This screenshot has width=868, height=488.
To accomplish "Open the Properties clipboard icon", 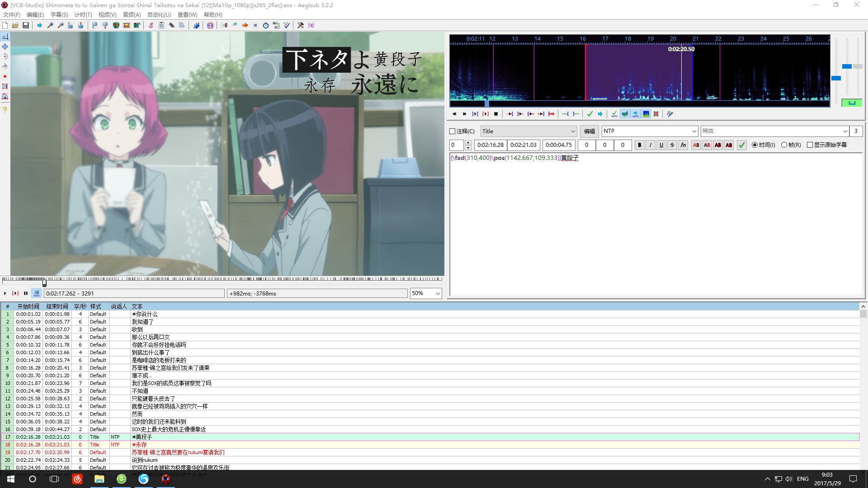I will (x=161, y=25).
